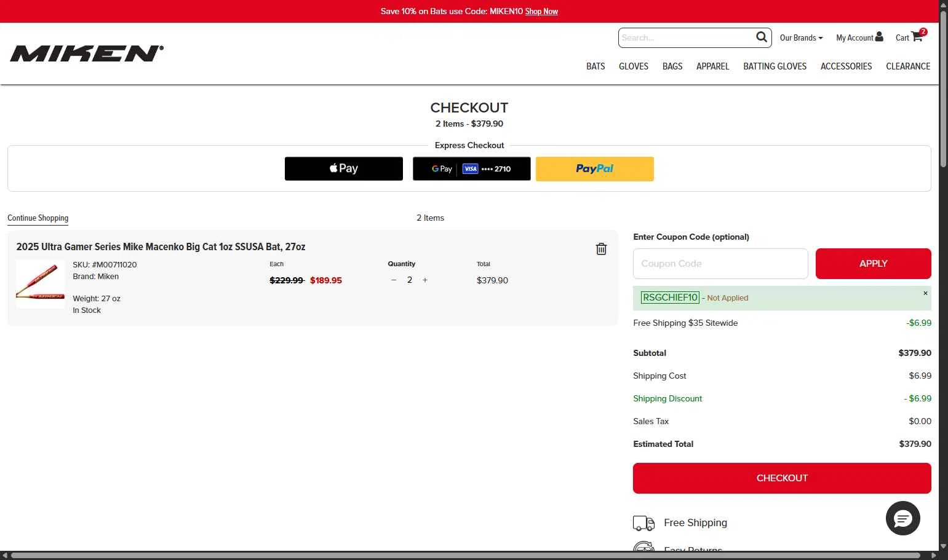The height and width of the screenshot is (560, 948).
Task: Click Continue Shopping link
Action: 38,218
